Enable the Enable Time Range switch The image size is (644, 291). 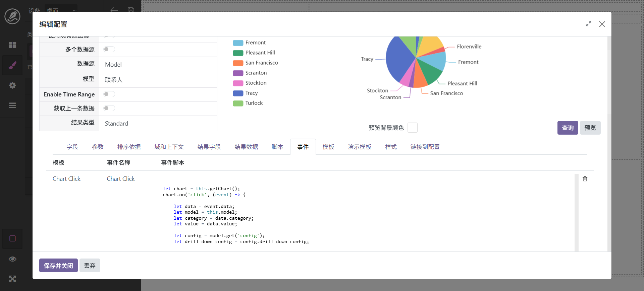(x=109, y=94)
